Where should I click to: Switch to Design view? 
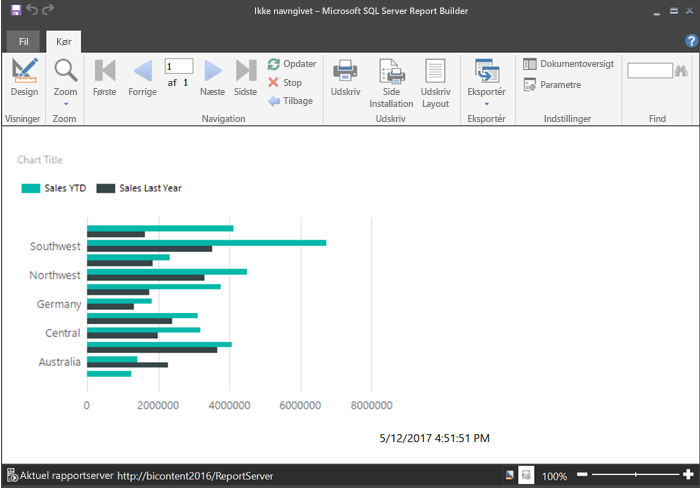pos(24,77)
